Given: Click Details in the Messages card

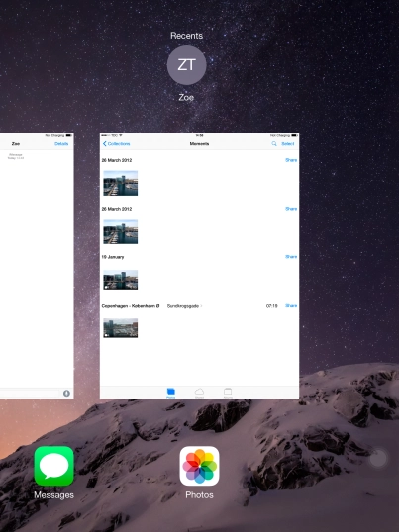Looking at the screenshot, I should tap(61, 144).
